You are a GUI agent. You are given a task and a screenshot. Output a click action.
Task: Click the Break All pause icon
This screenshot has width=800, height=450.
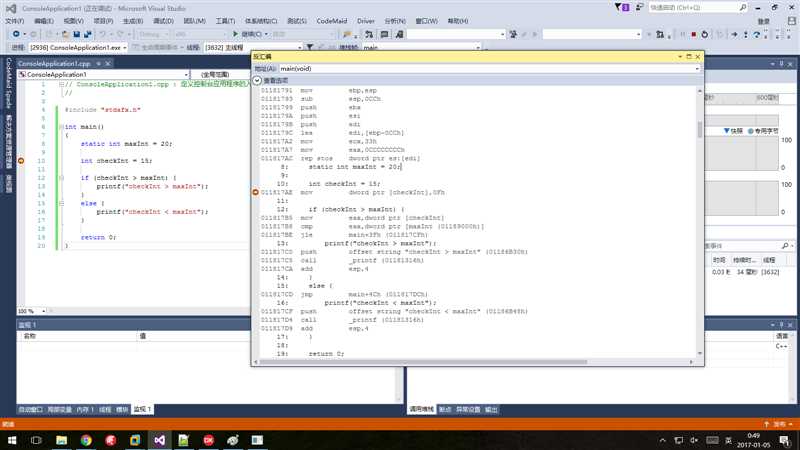682,34
